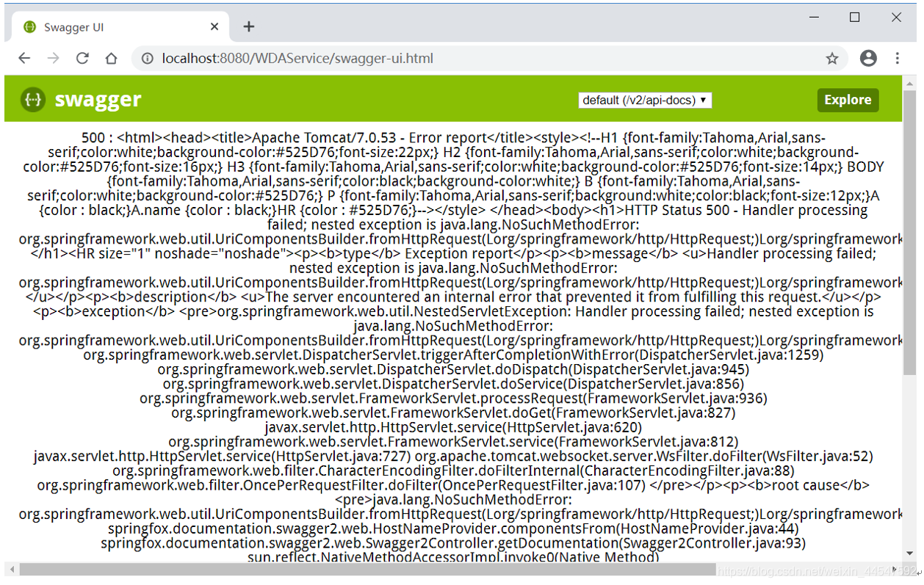Click the triggerAfterCompletionWithError stack line
Viewport: 924px width, 585px height.
(453, 355)
